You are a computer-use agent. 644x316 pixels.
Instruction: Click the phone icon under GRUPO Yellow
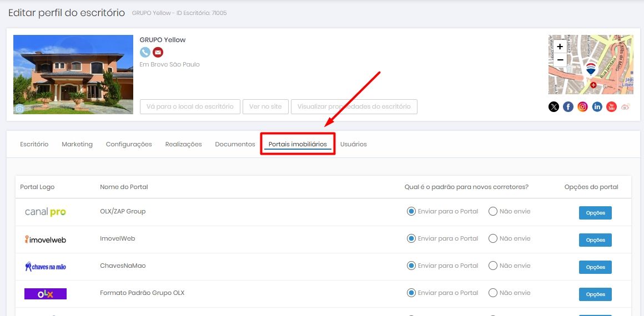tap(145, 52)
